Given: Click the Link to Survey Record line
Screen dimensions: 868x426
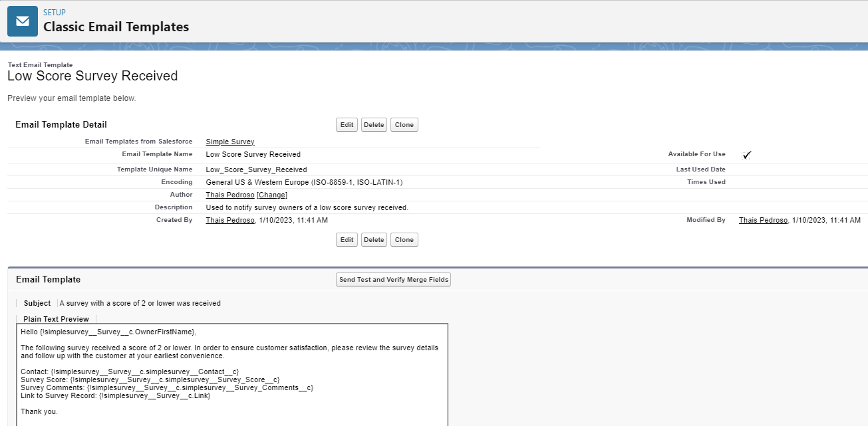Looking at the screenshot, I should coord(116,395).
